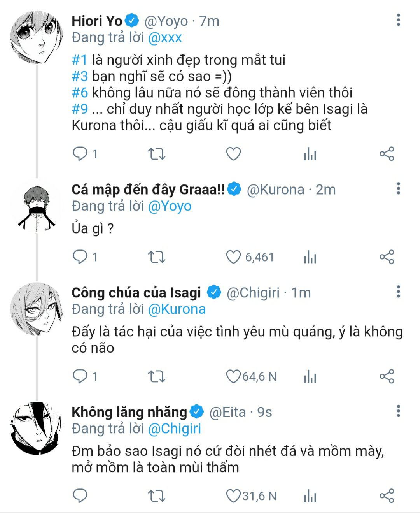Open the Không lăng nhăng avatar
This screenshot has width=420, height=513.
[37, 428]
